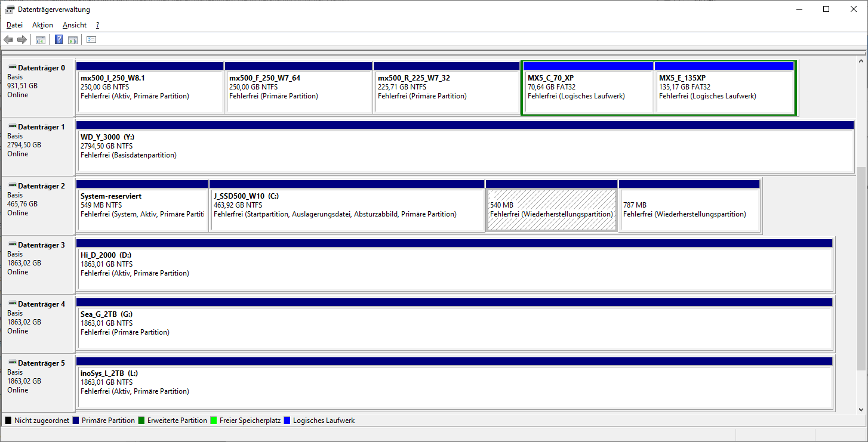Select the Sea_G_2TB (G:) volume

pos(454,323)
